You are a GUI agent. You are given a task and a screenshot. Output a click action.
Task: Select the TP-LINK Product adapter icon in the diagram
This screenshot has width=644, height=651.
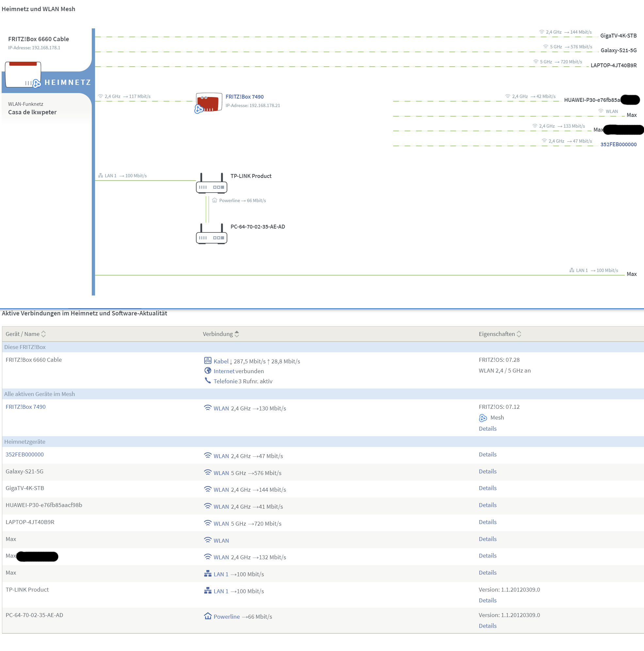[x=212, y=183]
